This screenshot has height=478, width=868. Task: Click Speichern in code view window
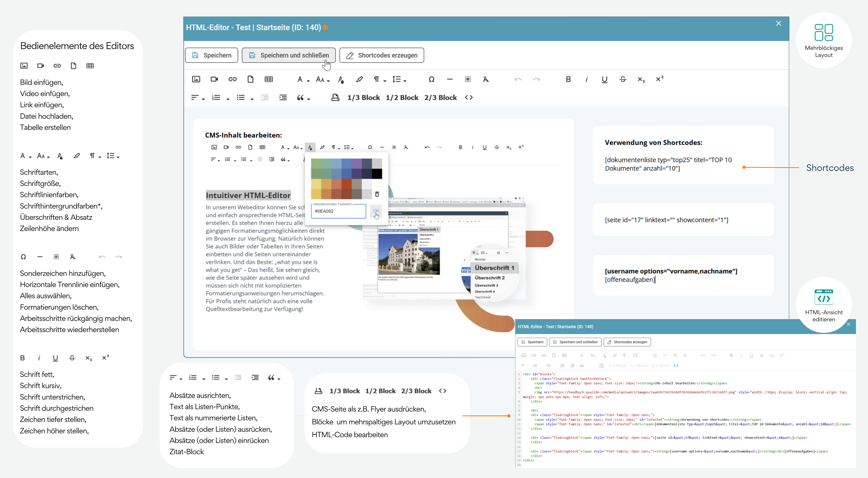click(532, 342)
